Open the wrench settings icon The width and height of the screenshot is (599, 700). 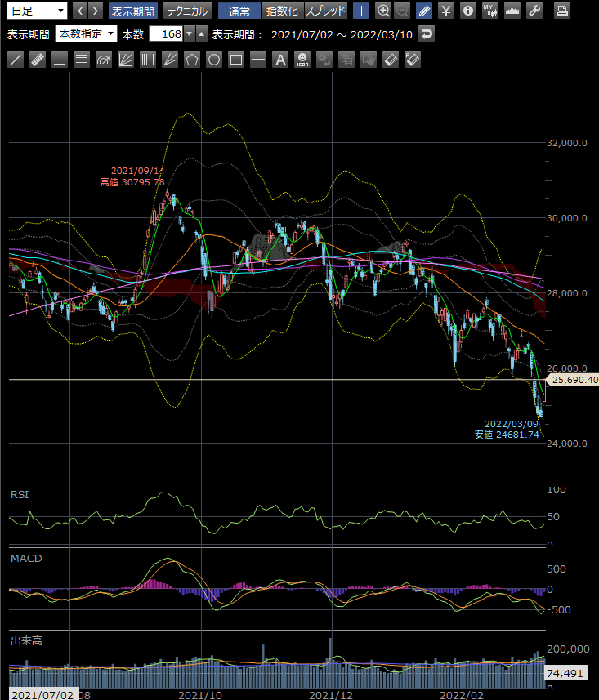534,11
